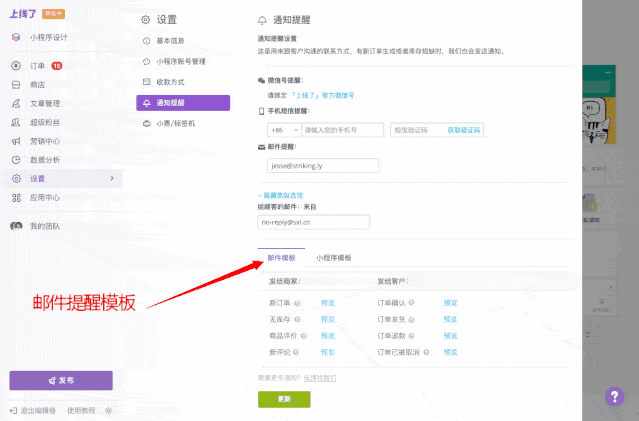Click the 商店 shop icon
Screen dimensions: 639x421
coord(16,85)
